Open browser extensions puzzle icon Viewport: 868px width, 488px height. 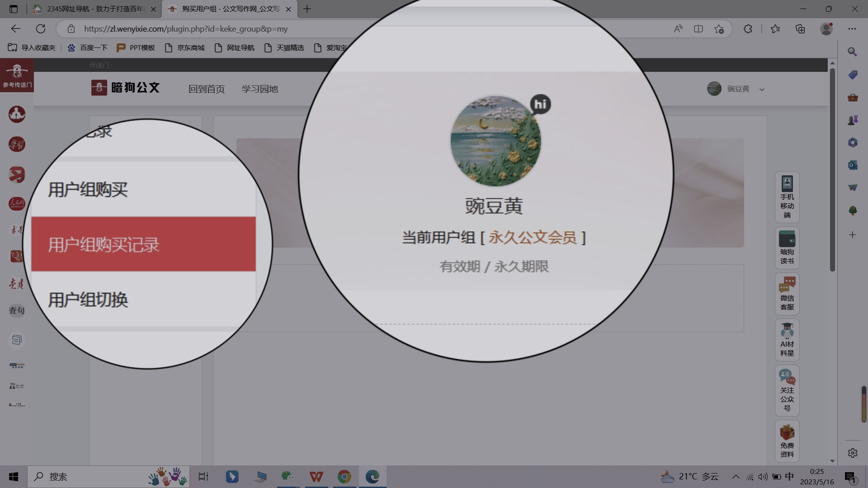[x=748, y=29]
